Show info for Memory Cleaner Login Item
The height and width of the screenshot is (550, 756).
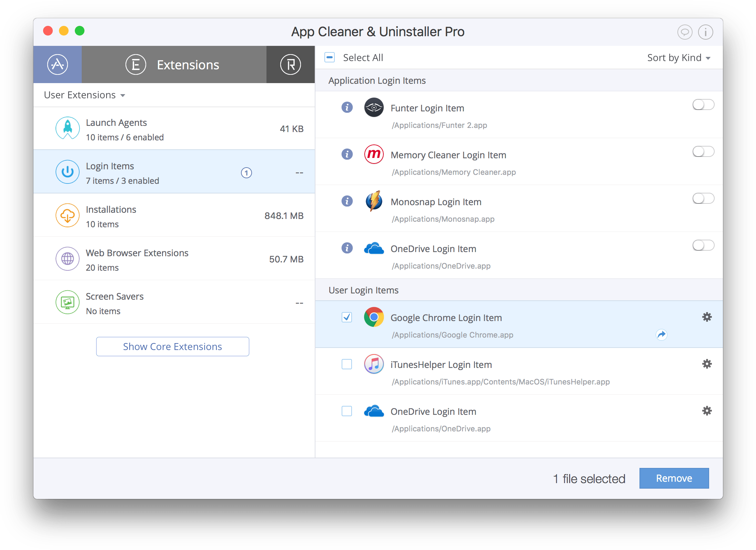point(347,154)
